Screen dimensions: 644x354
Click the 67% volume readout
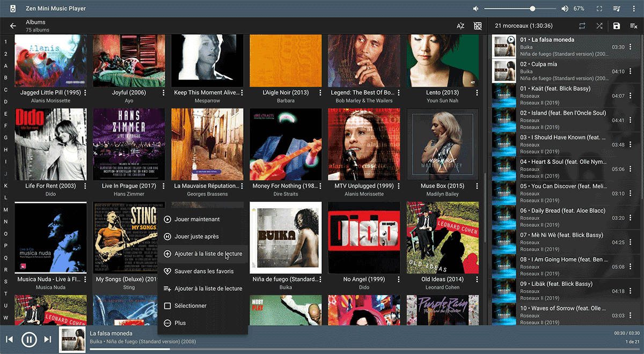[579, 9]
